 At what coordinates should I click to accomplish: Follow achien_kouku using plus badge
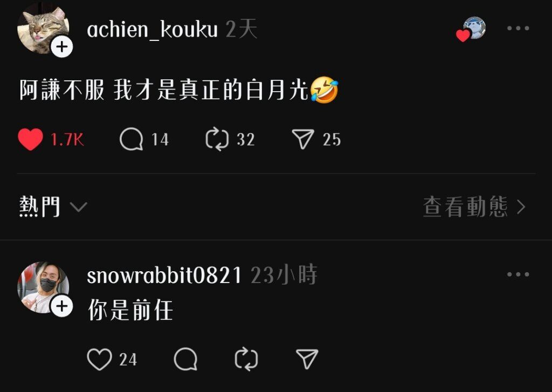(62, 46)
